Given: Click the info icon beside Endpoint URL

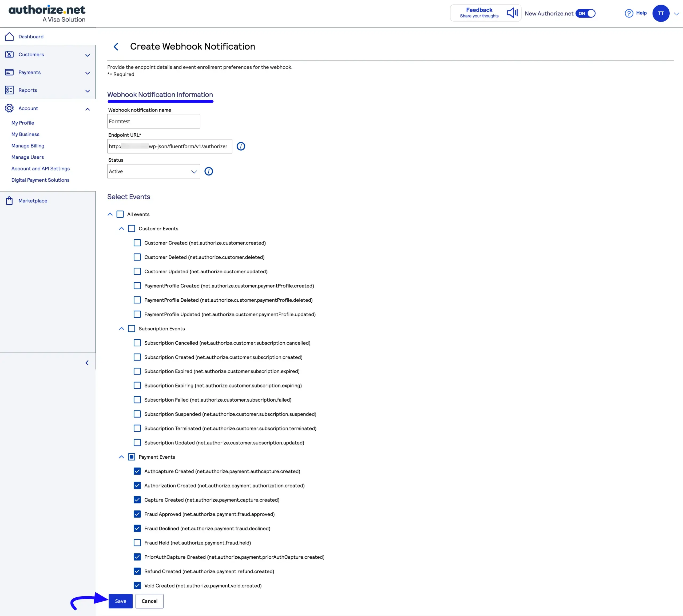Looking at the screenshot, I should point(240,146).
